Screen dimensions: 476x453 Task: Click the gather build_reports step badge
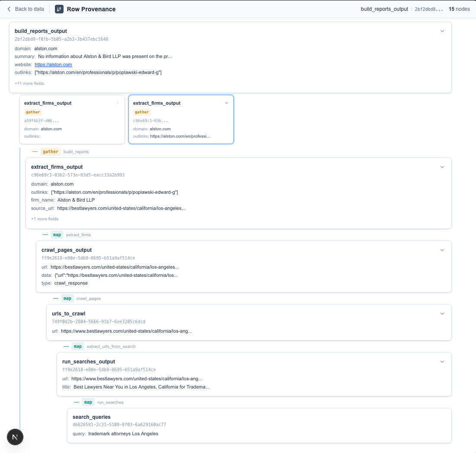[51, 152]
